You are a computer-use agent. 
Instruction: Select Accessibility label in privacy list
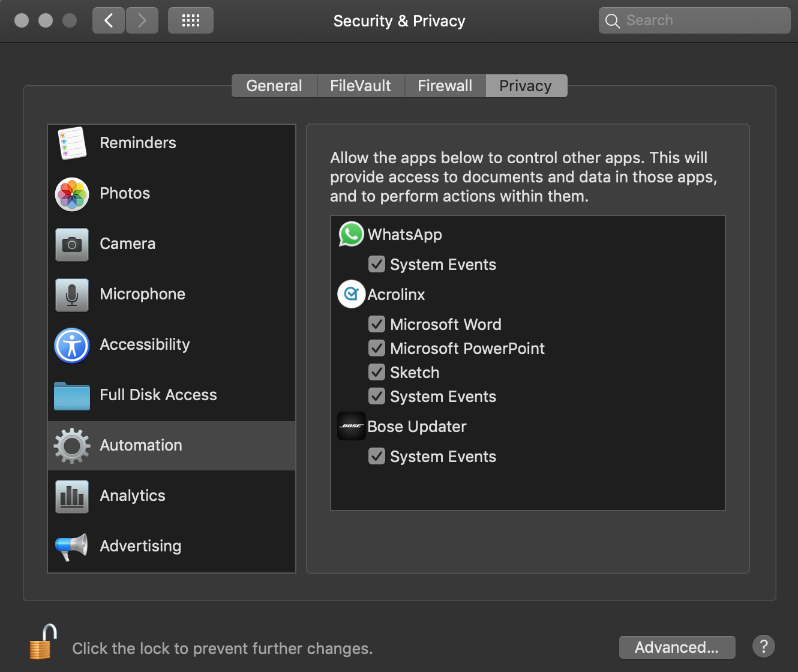(145, 344)
